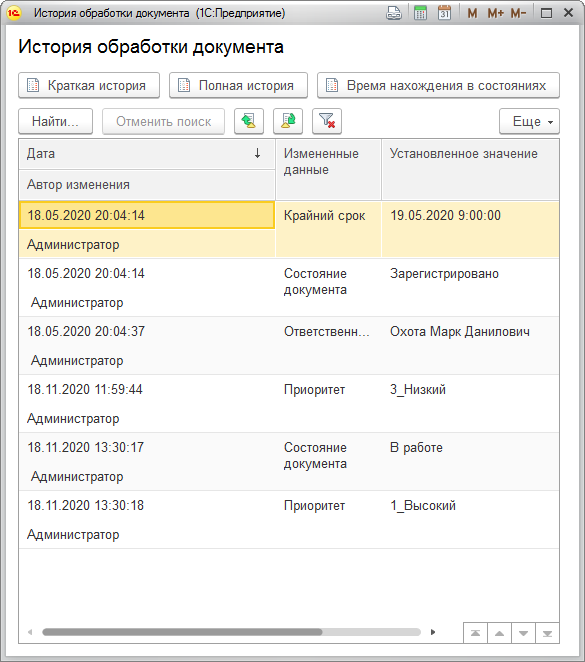Select the 3_Низкий priority value
This screenshot has width=585, height=662.
click(x=470, y=403)
